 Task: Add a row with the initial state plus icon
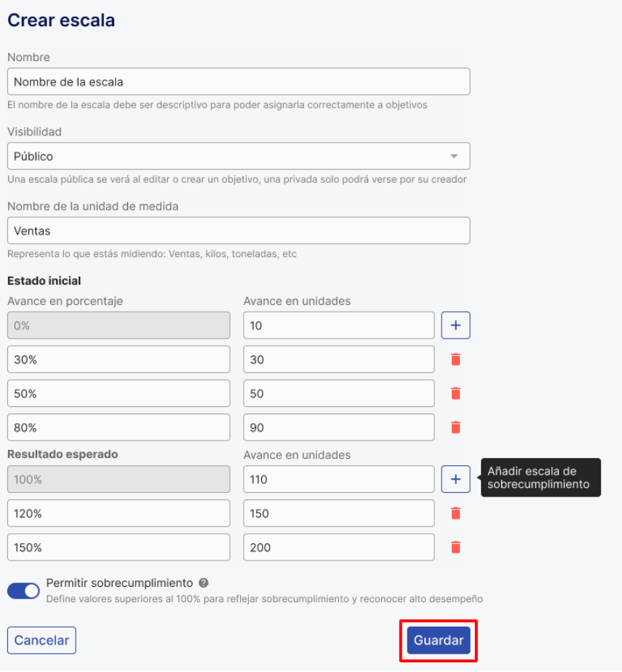point(455,325)
